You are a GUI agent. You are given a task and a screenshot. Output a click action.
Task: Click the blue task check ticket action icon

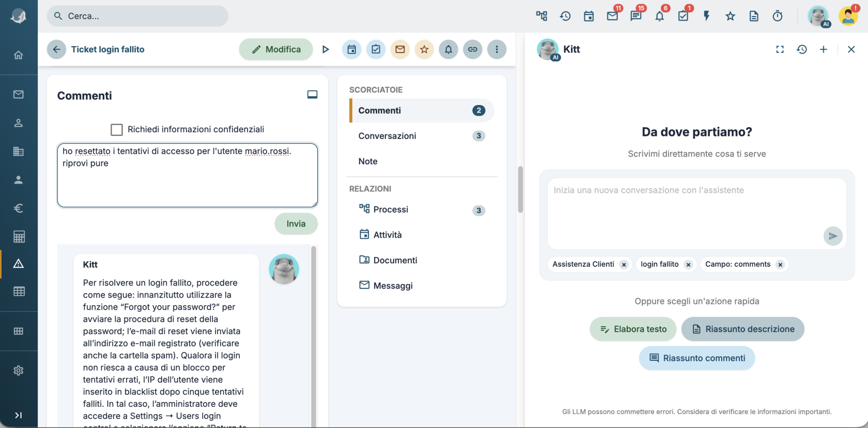pyautogui.click(x=376, y=50)
